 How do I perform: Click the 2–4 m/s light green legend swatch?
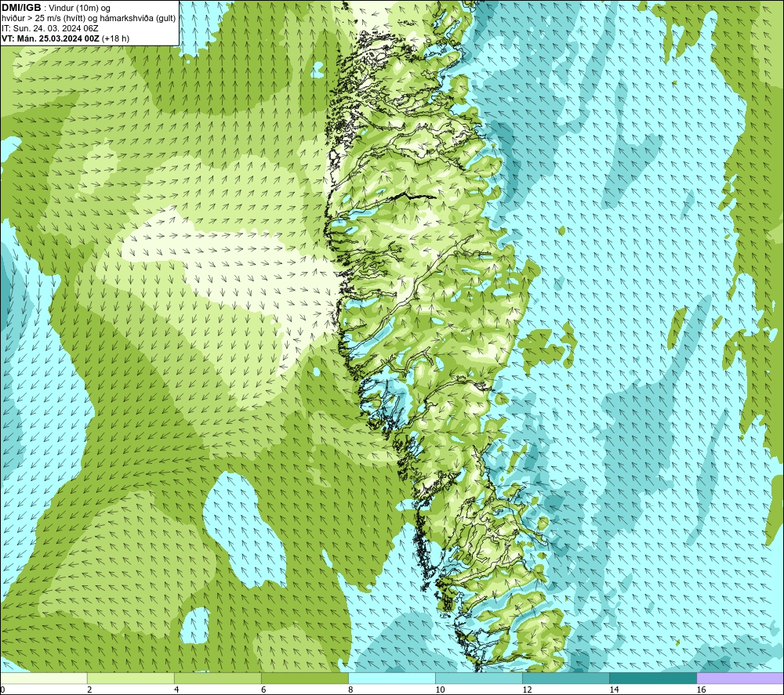click(x=131, y=678)
